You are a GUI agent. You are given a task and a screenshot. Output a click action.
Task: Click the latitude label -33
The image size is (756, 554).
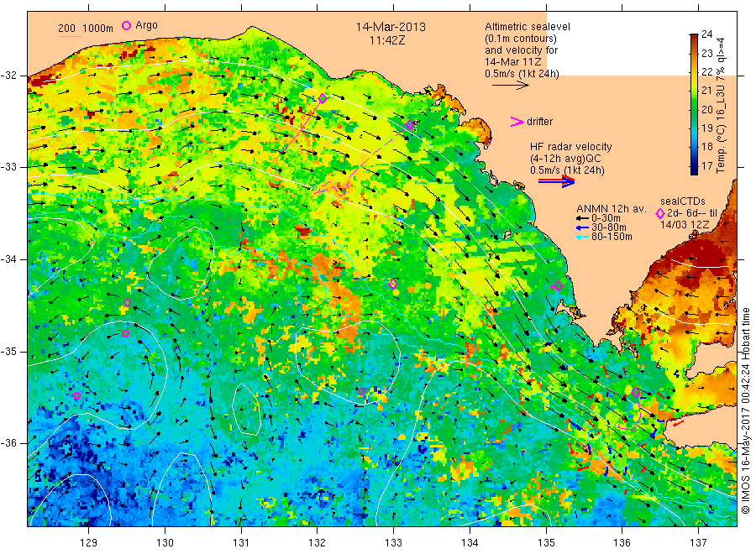(x=8, y=167)
